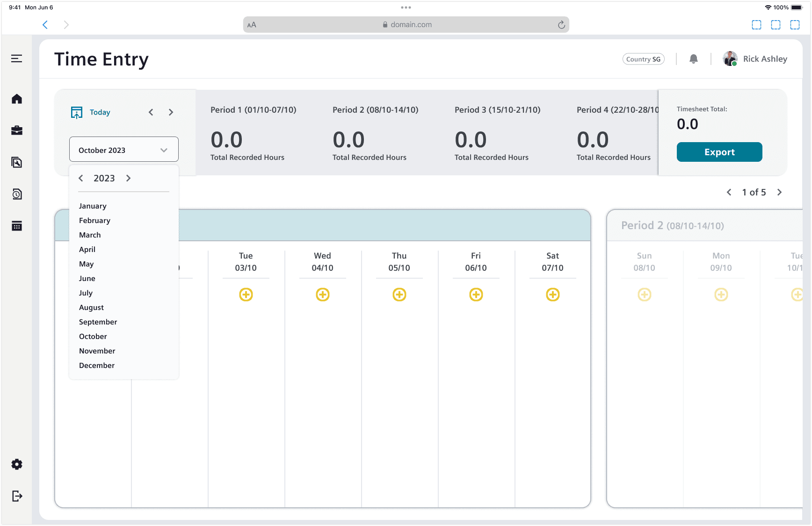812x526 pixels.
Task: Click the Time Entry page title
Action: point(101,59)
